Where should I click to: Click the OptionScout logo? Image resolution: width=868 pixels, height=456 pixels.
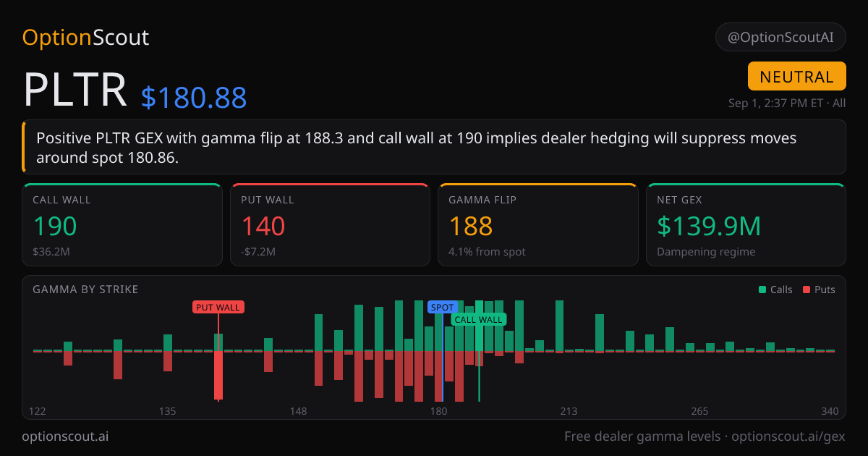pyautogui.click(x=86, y=38)
